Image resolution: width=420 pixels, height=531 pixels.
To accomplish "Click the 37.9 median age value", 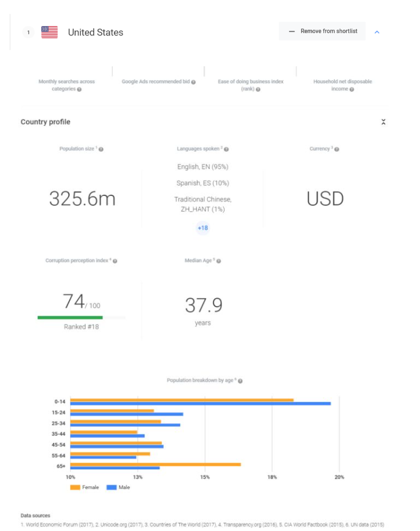I will tap(204, 305).
